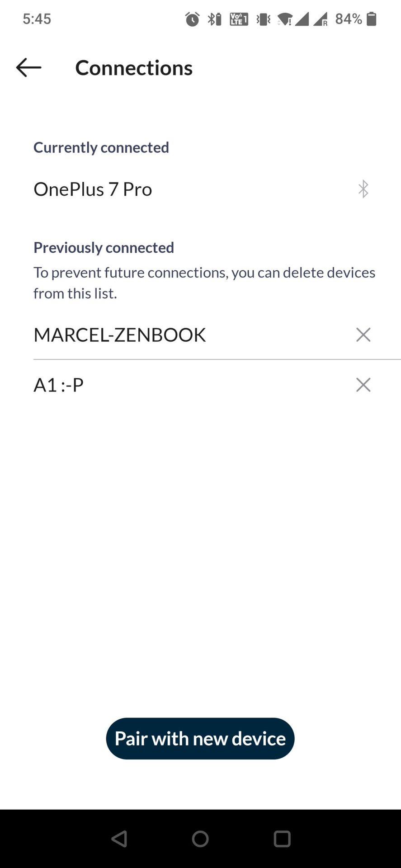Tap the A1 :-P device name
401x868 pixels.
58,385
